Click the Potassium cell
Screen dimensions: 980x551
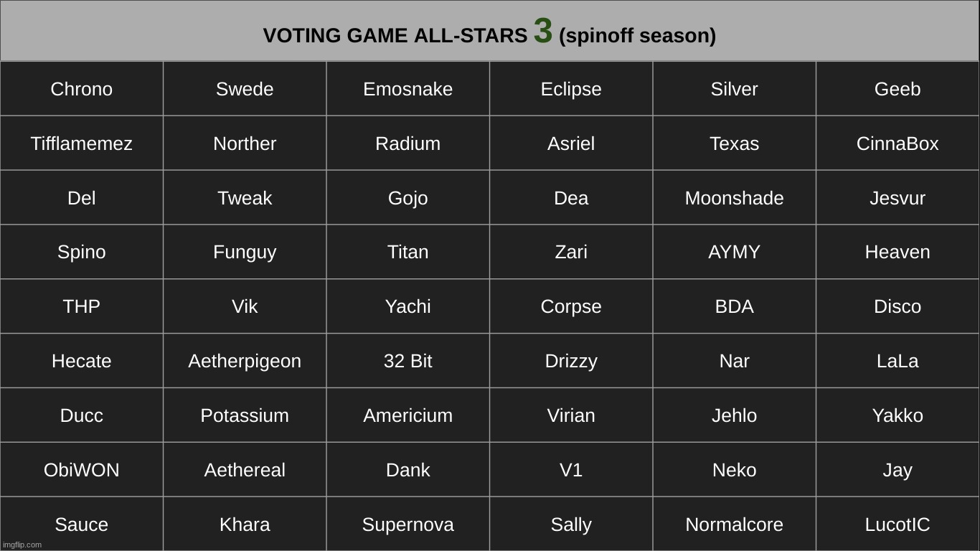(245, 415)
